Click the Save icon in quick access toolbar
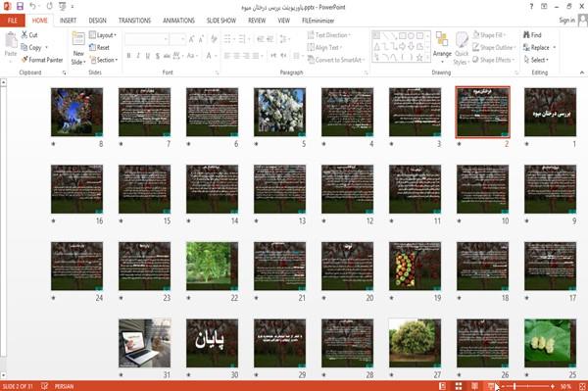The height and width of the screenshot is (391, 588). point(20,7)
